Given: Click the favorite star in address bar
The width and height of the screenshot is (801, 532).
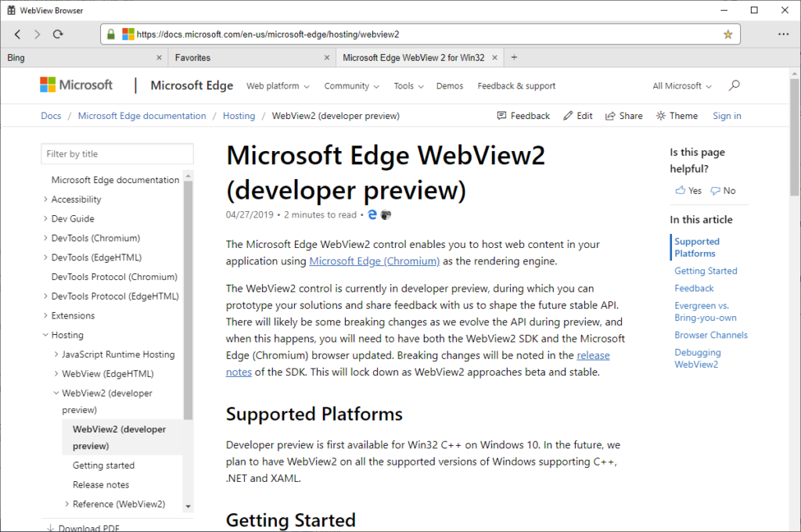Looking at the screenshot, I should tap(728, 34).
